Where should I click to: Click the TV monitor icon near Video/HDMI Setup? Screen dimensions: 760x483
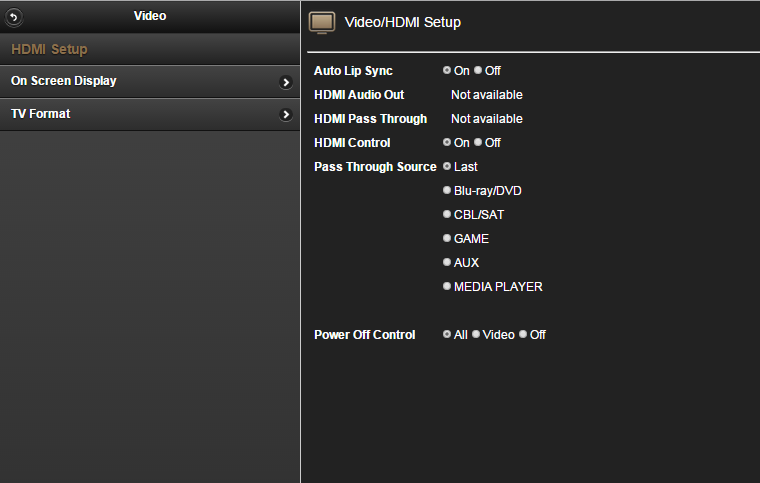(322, 23)
